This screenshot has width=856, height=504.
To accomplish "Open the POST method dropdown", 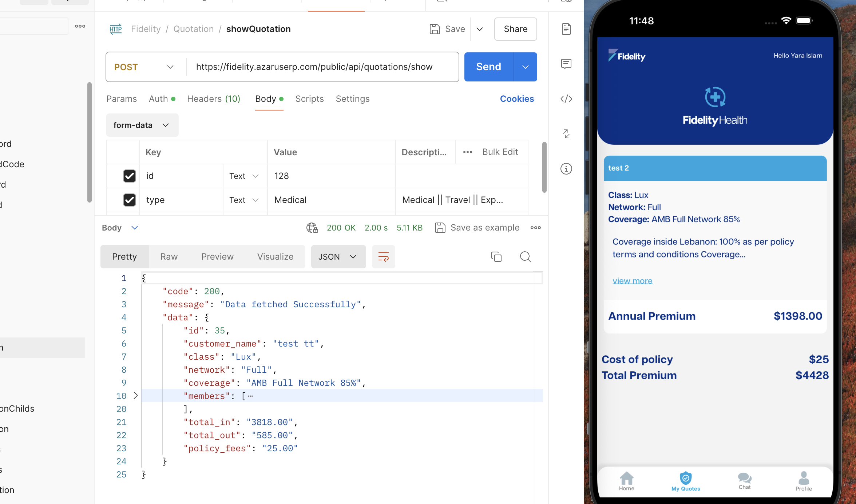I will coord(144,67).
